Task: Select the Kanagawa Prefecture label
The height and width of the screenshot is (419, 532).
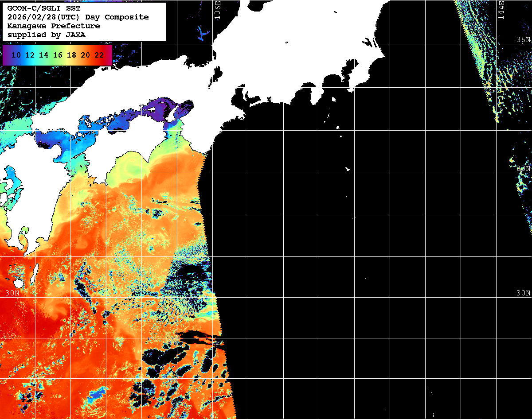Action: 53,26
